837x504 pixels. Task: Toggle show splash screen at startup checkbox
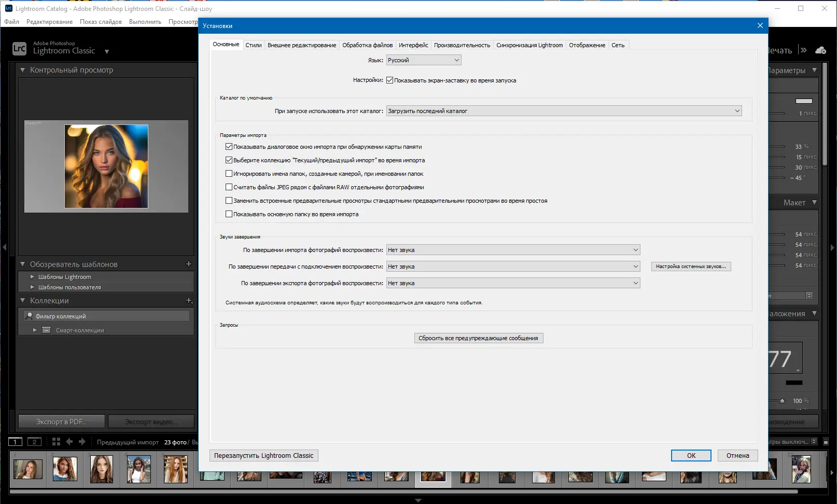tap(389, 80)
